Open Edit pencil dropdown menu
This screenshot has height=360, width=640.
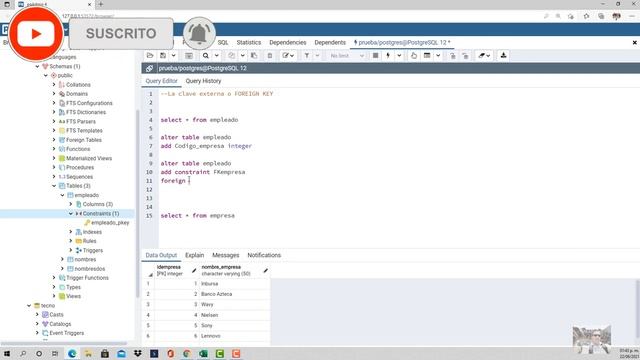pos(288,56)
